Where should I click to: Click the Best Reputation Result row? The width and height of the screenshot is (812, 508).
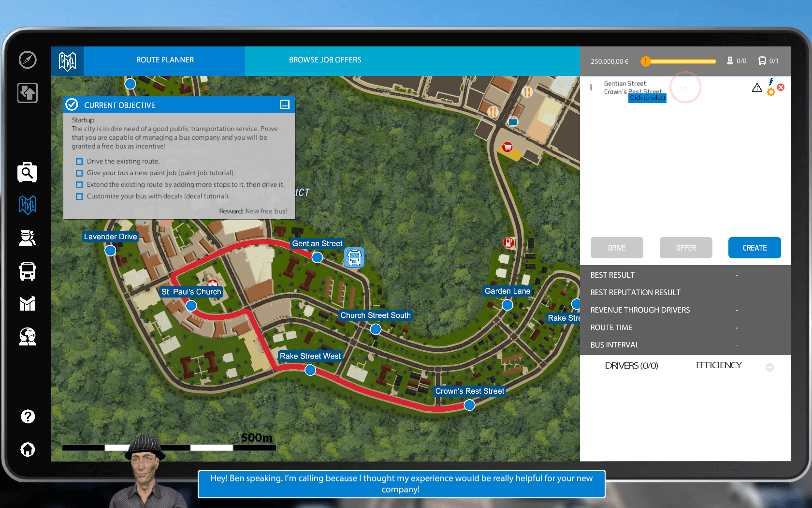685,293
